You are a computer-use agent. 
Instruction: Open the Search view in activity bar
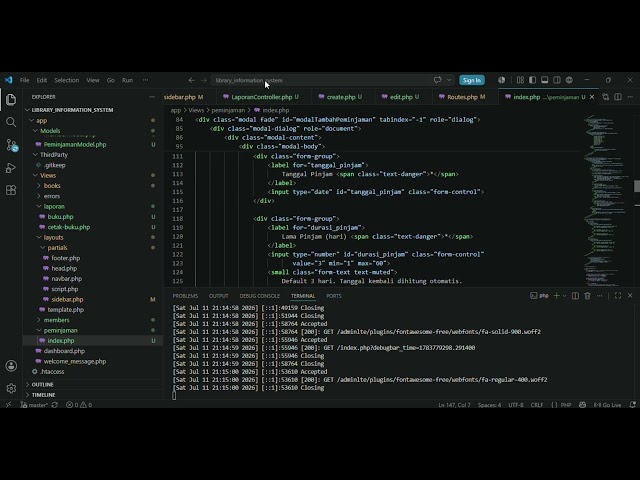[11, 122]
